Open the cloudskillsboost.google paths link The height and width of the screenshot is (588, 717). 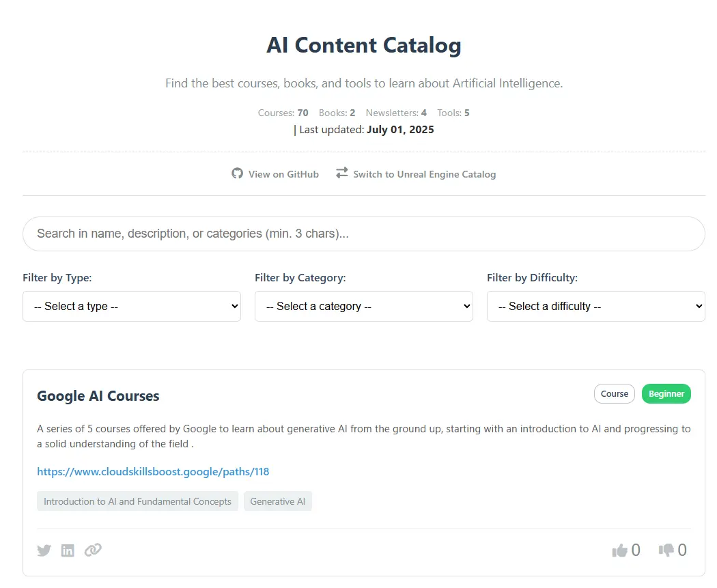153,472
